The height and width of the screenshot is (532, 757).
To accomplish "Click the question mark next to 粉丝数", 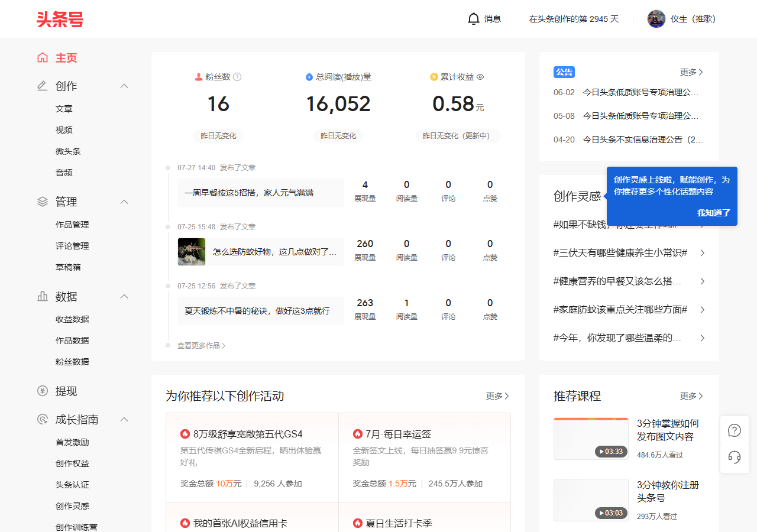I will [x=237, y=77].
